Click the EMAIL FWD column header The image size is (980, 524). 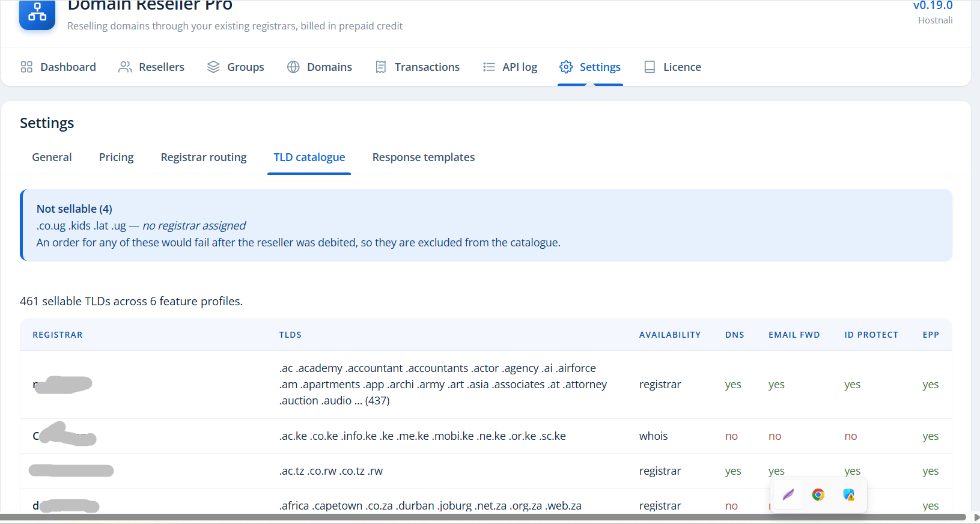(x=794, y=335)
